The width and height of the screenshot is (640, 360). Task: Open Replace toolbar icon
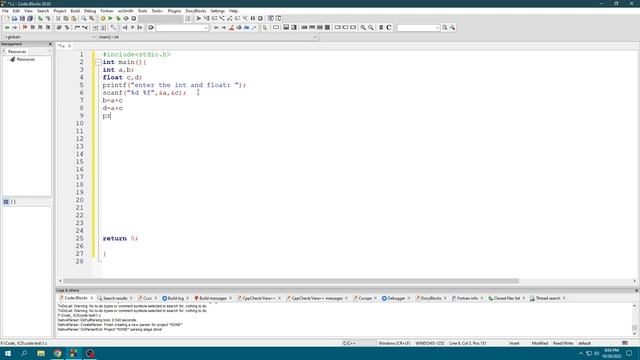tap(91, 18)
